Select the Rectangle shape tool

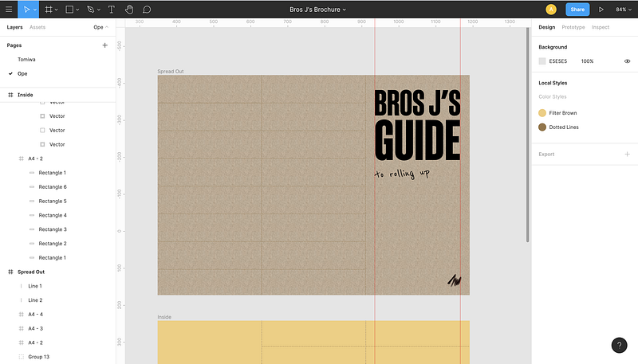(x=69, y=10)
